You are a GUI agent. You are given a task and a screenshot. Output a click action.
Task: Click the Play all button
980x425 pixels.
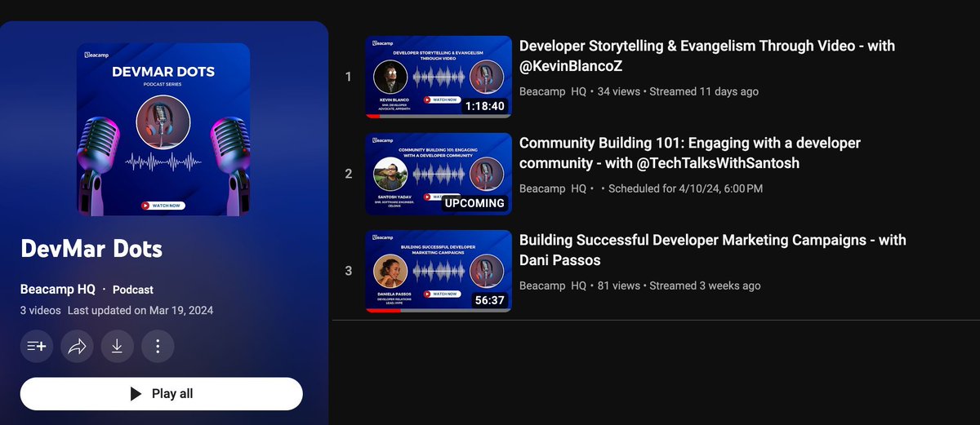coord(162,393)
